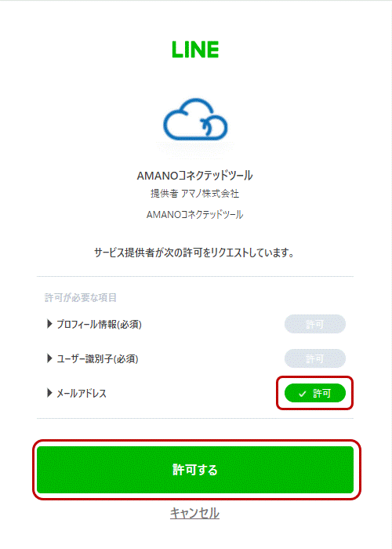Toggle the プロフィール情報 許可 switch

[x=315, y=324]
